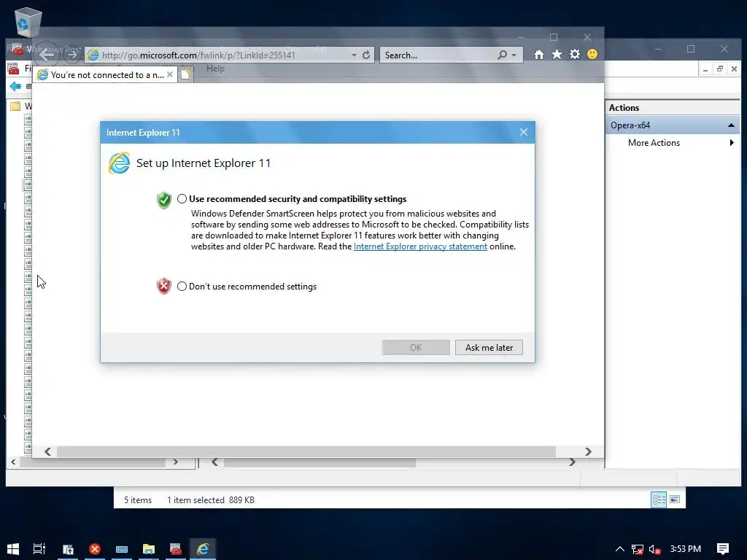Show hidden system tray icons
The width and height of the screenshot is (747, 560).
619,549
